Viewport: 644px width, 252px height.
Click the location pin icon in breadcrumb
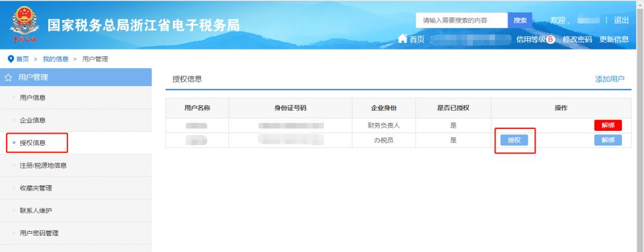point(11,59)
